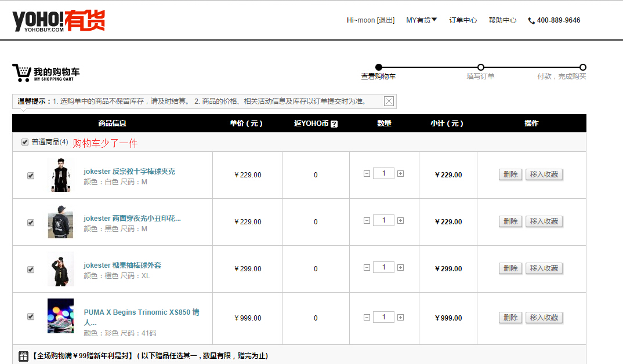This screenshot has height=364, width=623.
Task: Open jokester 两面穿夜光小丑印花 product link
Action: click(x=132, y=219)
